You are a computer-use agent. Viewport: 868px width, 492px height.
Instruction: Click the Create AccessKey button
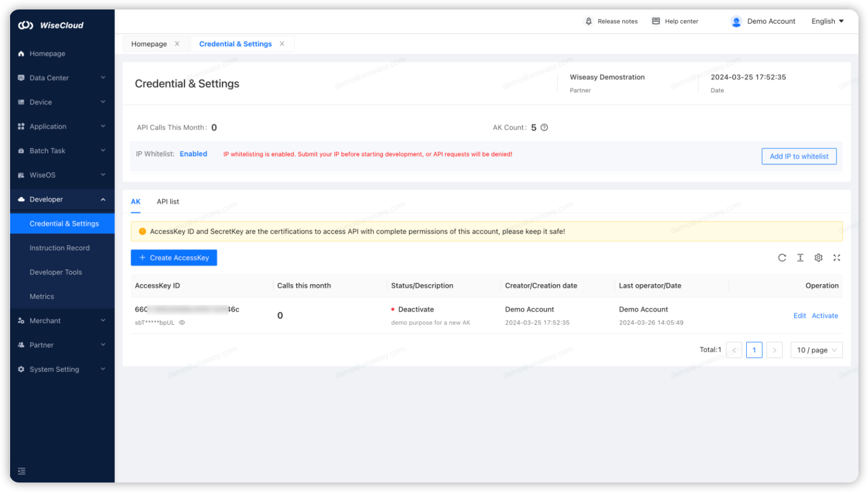(x=174, y=258)
